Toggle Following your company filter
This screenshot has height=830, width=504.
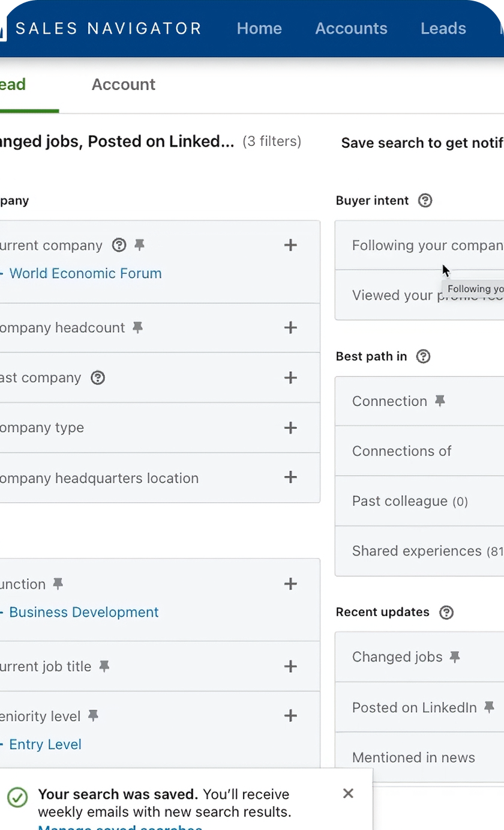[x=419, y=245]
